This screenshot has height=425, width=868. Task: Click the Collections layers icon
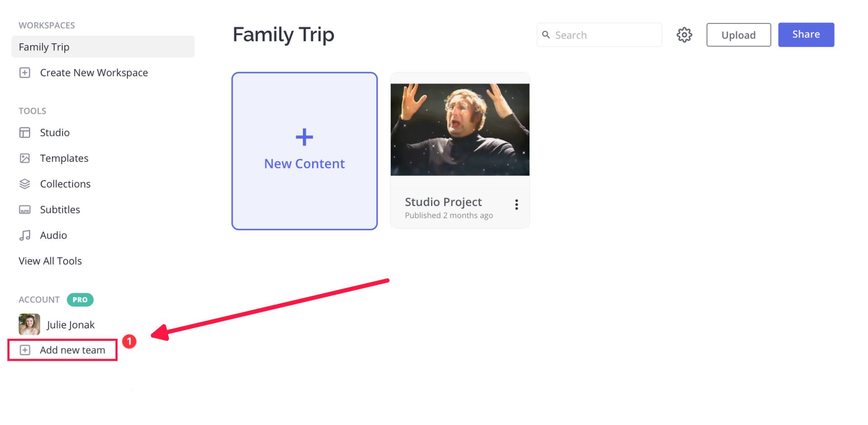click(25, 184)
